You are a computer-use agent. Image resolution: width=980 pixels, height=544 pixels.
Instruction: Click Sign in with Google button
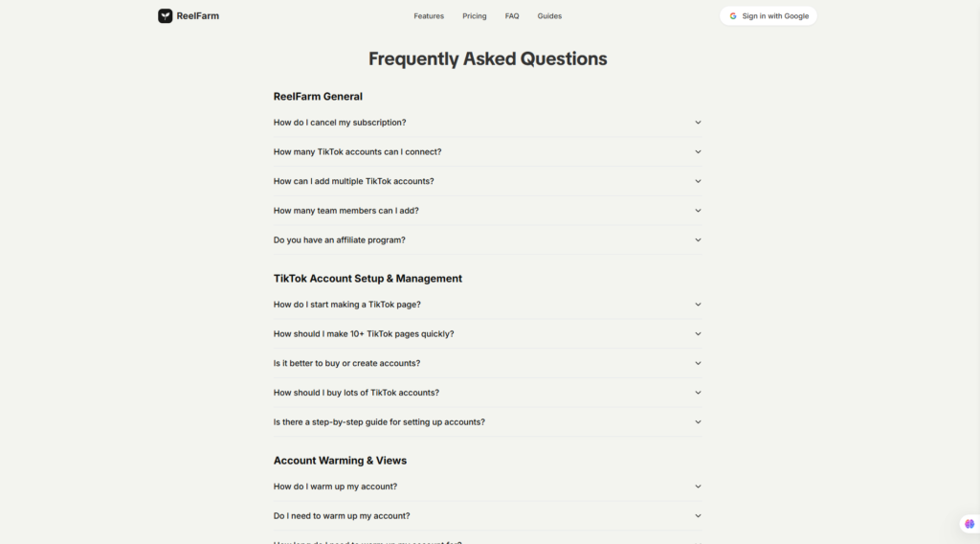click(x=768, y=16)
